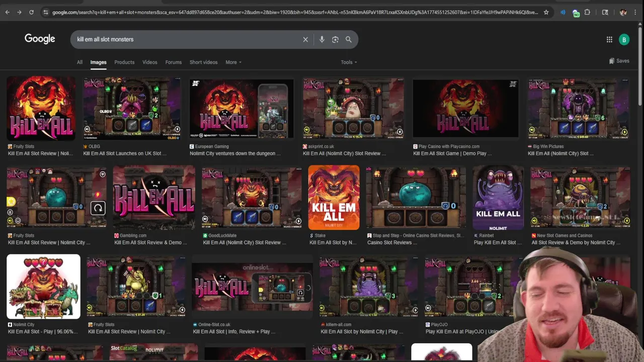Open the tab search icon in toolbar
This screenshot has height=362, width=644.
(605, 12)
